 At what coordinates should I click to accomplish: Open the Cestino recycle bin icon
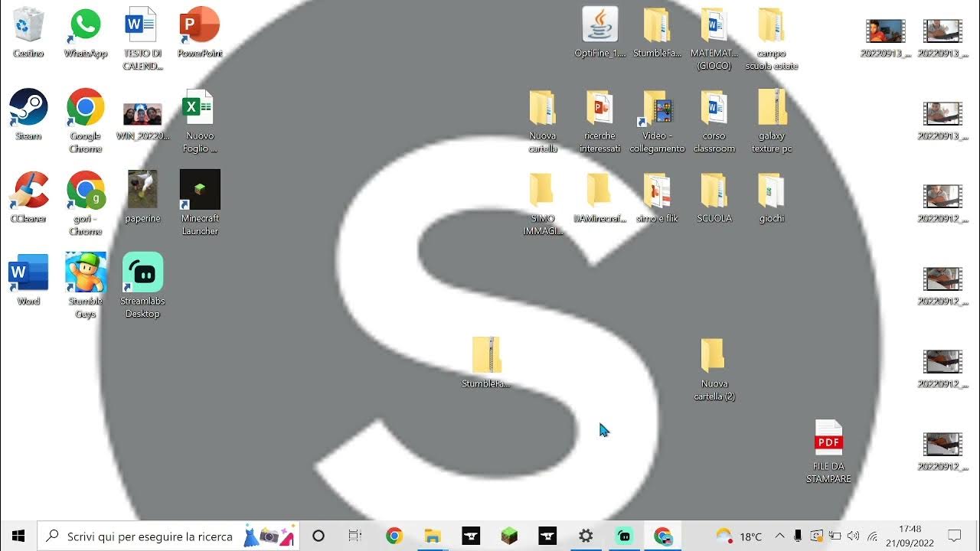[28, 33]
